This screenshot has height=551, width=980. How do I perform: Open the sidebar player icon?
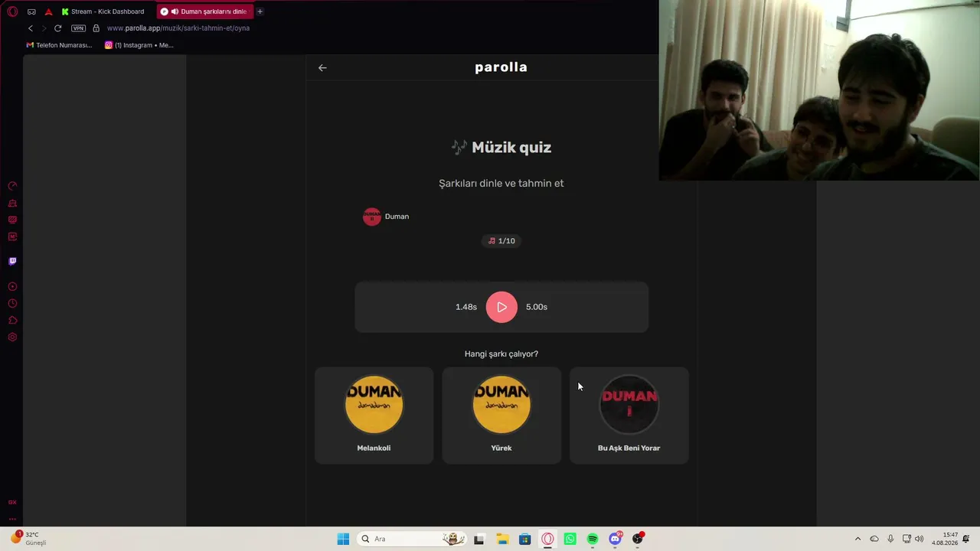coord(12,286)
